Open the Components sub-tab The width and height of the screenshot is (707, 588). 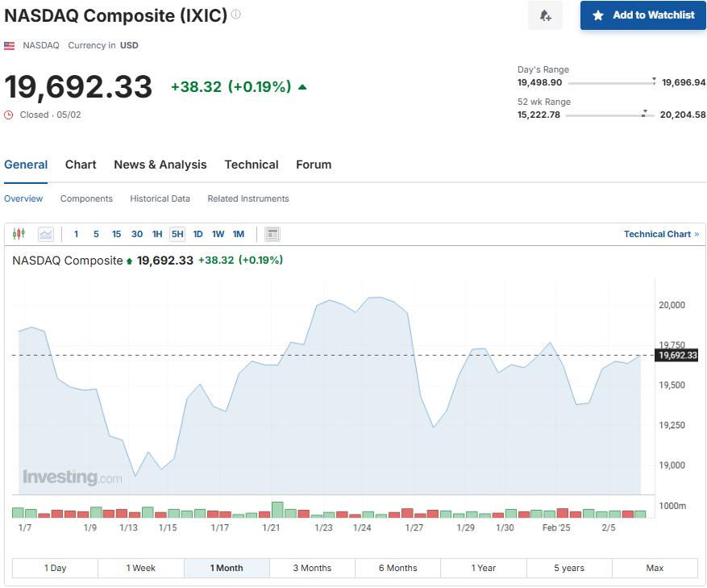click(x=86, y=198)
